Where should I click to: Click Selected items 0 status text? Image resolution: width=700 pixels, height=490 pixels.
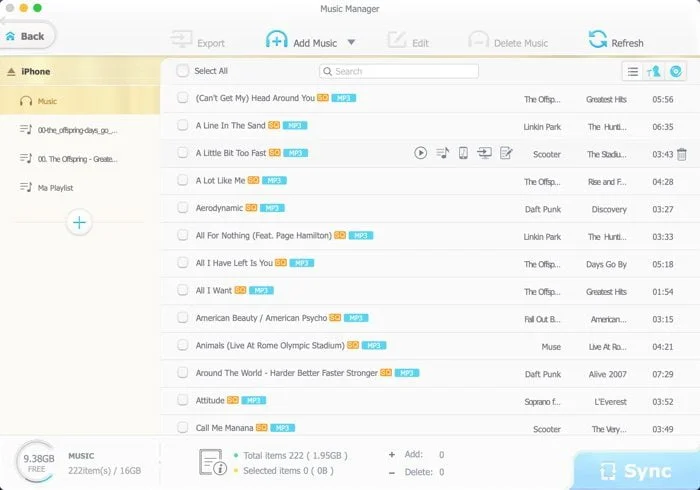coord(288,471)
